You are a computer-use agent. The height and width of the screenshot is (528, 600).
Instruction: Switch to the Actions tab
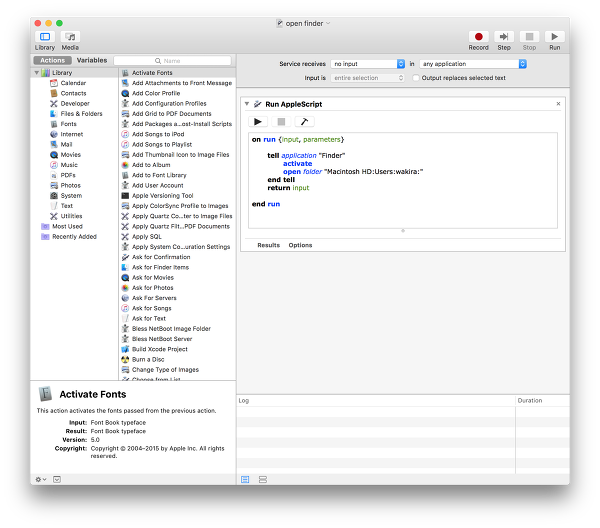coord(52,60)
